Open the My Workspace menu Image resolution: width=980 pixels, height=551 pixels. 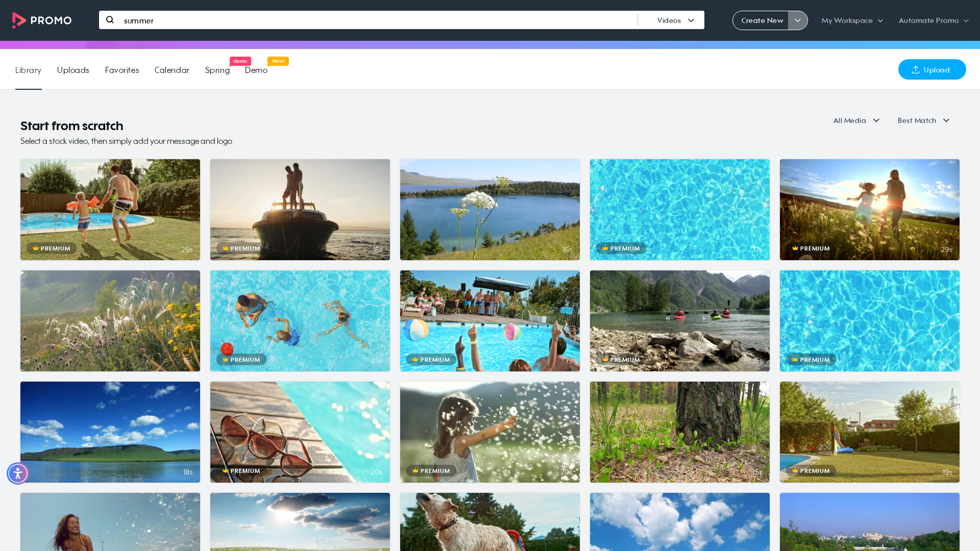852,20
